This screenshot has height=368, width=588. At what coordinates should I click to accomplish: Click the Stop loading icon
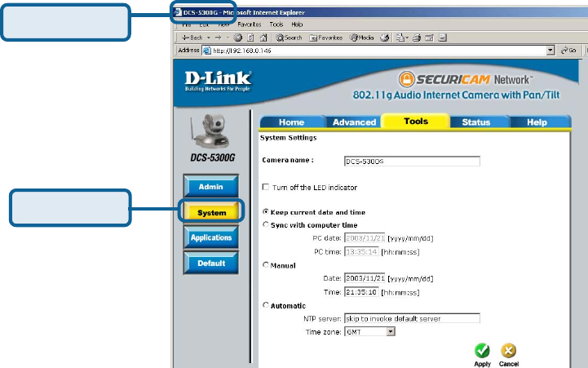click(238, 38)
